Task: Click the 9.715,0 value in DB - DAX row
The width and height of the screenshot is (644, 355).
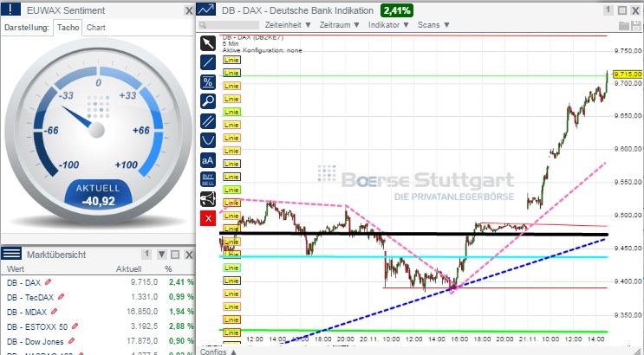Action: 144,282
